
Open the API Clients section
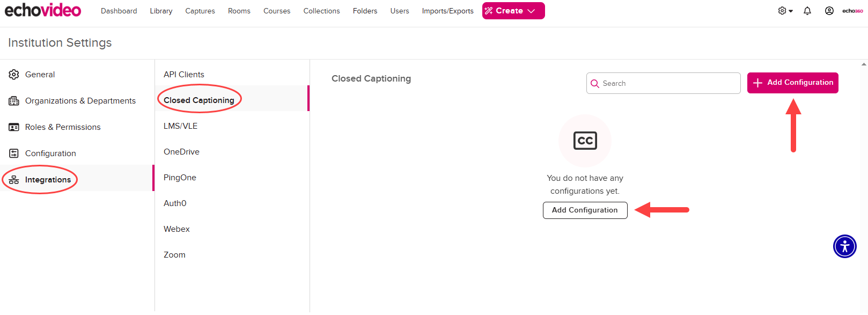point(183,75)
